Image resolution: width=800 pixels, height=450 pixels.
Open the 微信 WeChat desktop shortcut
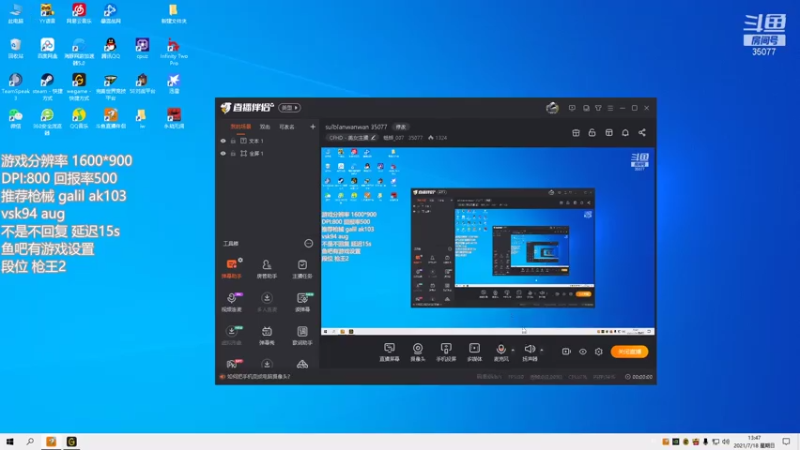(15, 118)
